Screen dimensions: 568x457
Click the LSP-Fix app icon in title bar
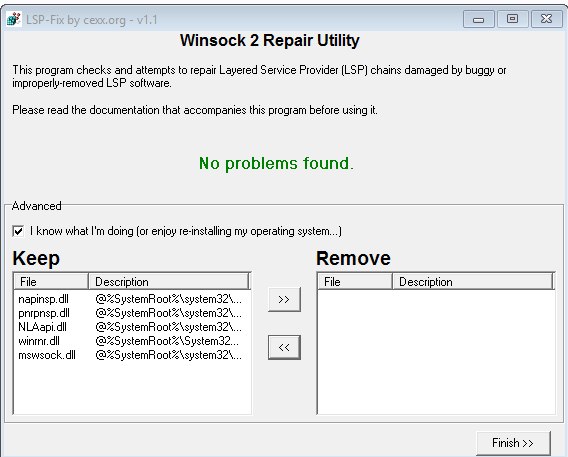(14, 19)
